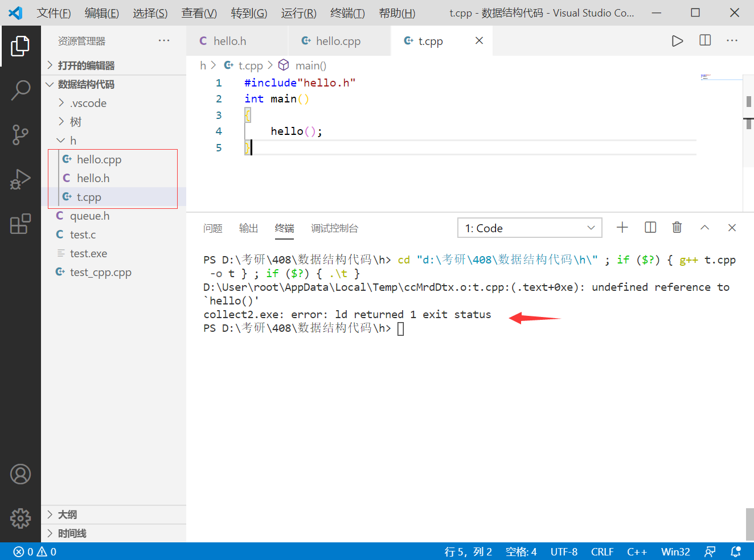
Task: Click the CRLF line-ending indicator
Action: [x=602, y=551]
